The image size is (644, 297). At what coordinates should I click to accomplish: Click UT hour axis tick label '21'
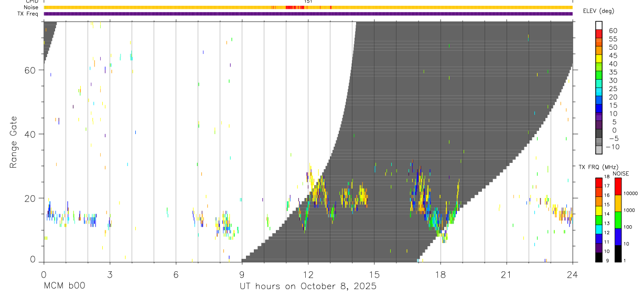point(506,274)
